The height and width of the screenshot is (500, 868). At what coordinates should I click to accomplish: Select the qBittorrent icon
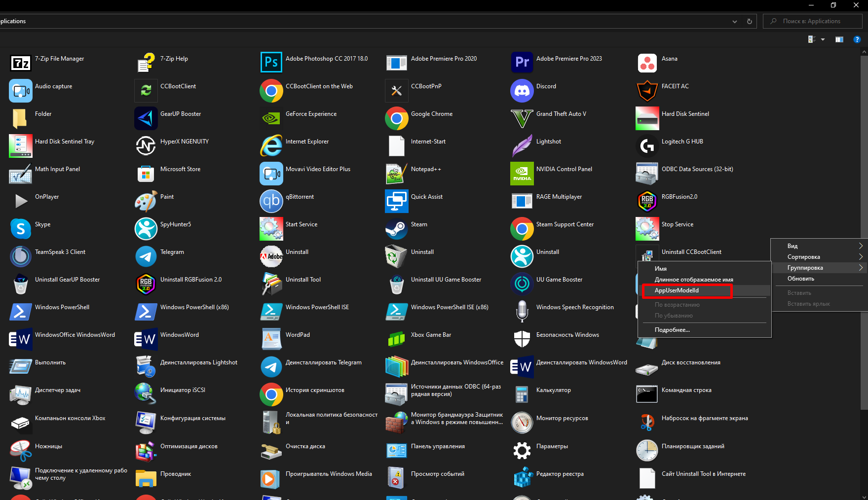[x=271, y=201]
